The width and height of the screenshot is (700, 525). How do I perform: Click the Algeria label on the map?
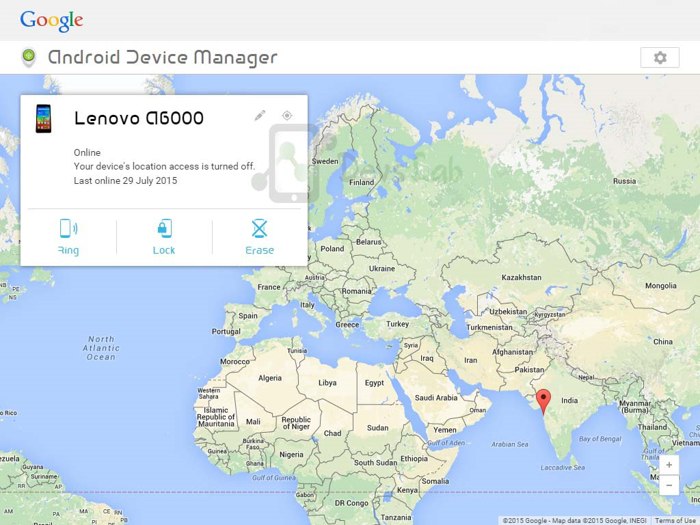pos(270,378)
